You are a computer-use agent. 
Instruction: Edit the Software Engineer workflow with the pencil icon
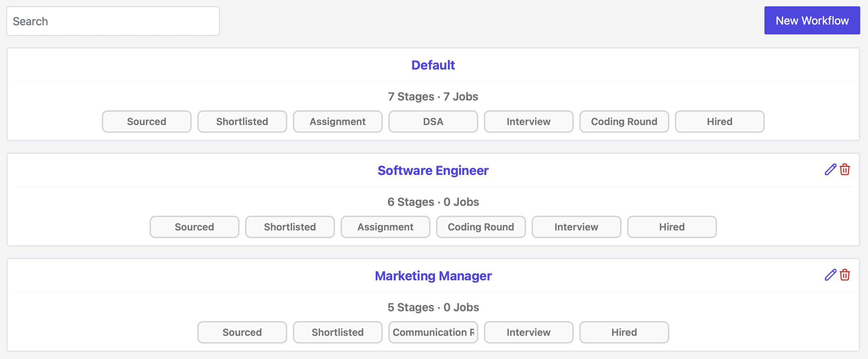tap(830, 169)
